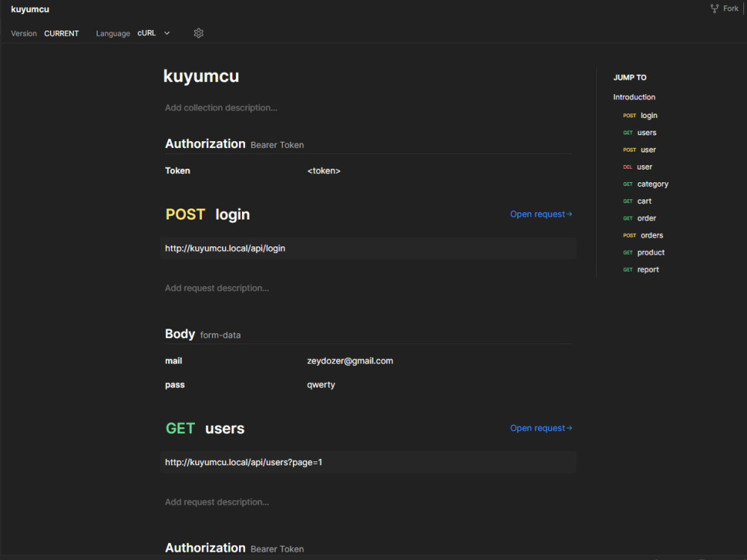Jump to GET product in sidebar
Image resolution: width=747 pixels, height=560 pixels.
click(644, 253)
